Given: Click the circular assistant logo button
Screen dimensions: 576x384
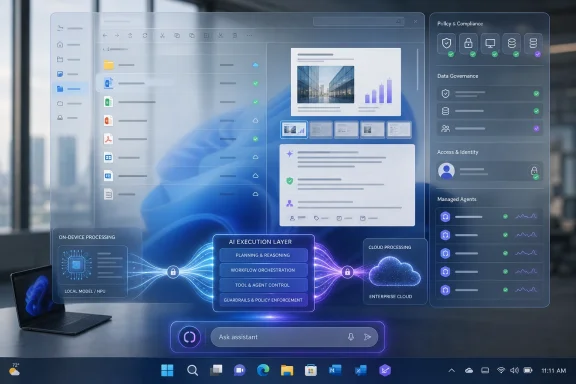Looking at the screenshot, I should click(189, 337).
